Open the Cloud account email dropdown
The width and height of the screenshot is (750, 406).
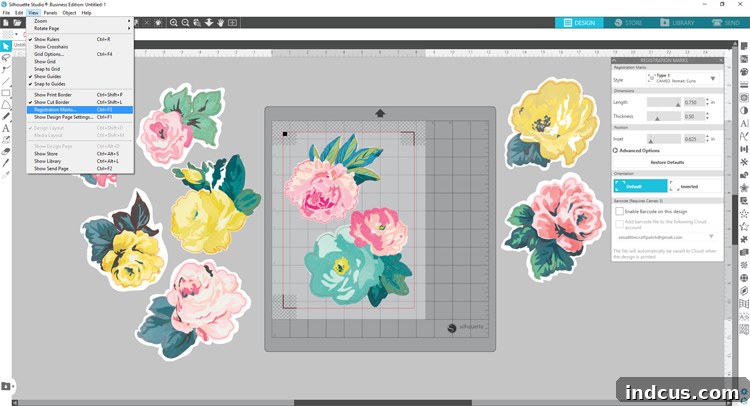coord(666,237)
